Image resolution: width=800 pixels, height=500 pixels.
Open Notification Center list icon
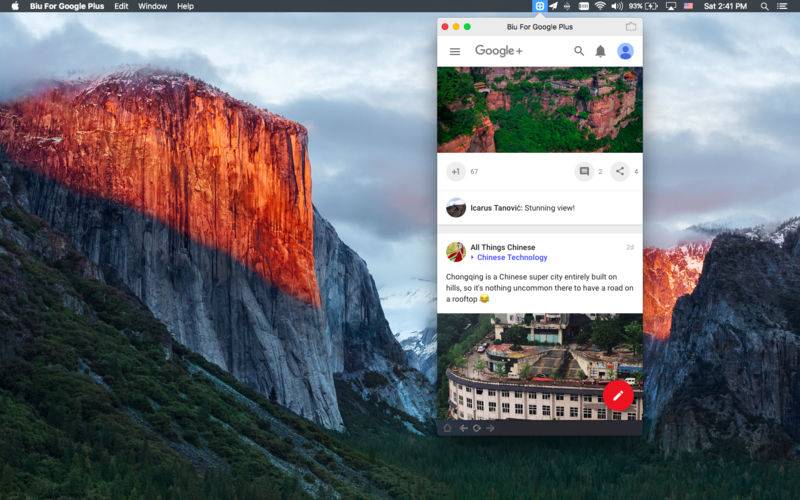pyautogui.click(x=782, y=6)
